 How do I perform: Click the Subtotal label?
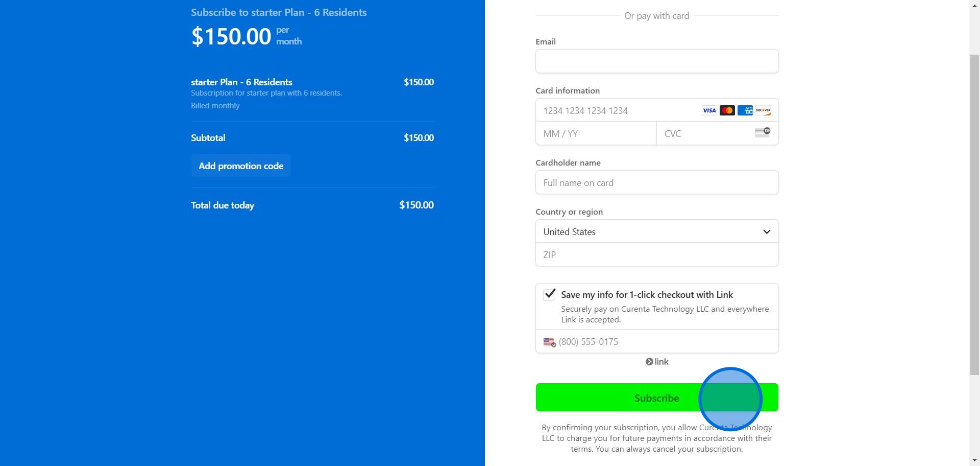(x=208, y=138)
